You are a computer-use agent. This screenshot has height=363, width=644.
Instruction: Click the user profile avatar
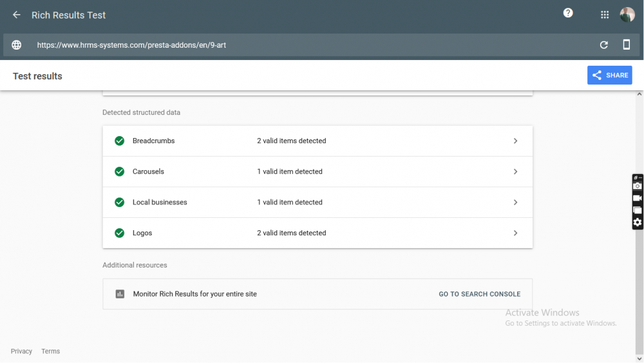(x=627, y=15)
